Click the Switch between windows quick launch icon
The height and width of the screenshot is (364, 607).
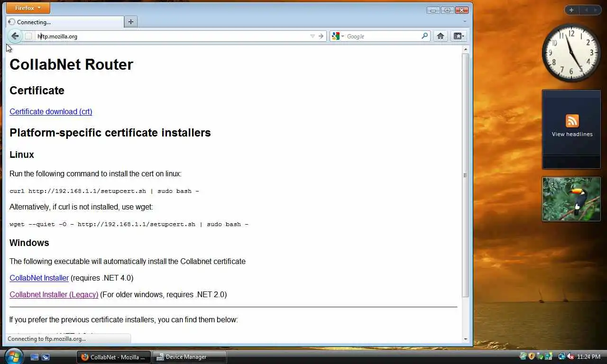pyautogui.click(x=46, y=357)
